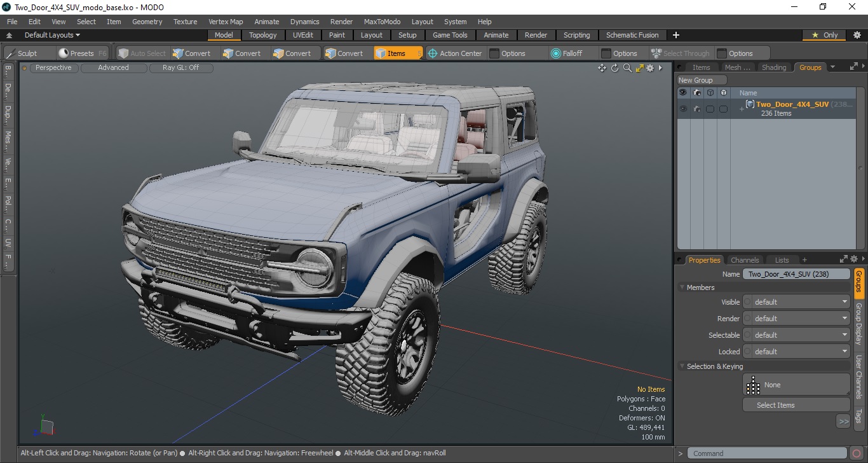The height and width of the screenshot is (463, 868).
Task: Open the Geometry menu
Action: click(147, 22)
